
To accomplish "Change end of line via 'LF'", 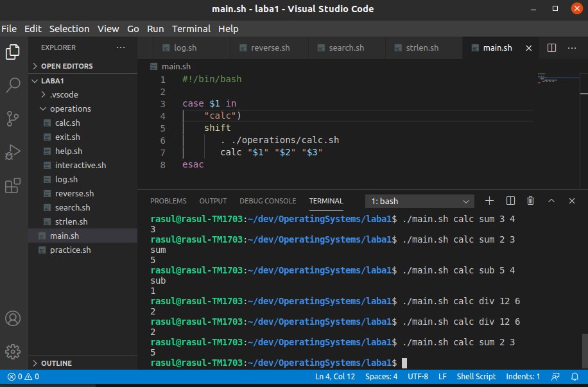I will (x=442, y=377).
